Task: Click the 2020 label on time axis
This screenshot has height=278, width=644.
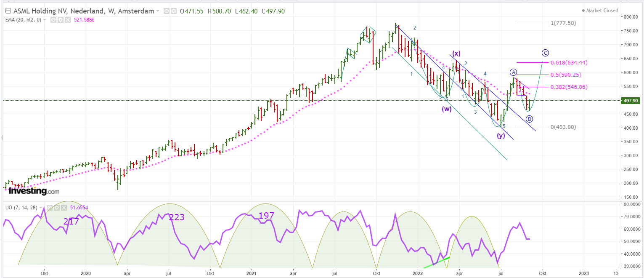Action: point(85,273)
